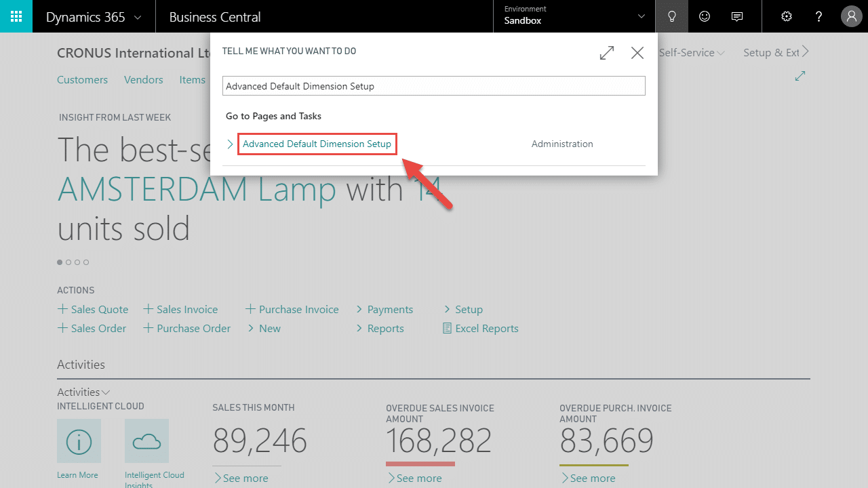Open the Microsoft 365 app launcher grid
Screen dimensions: 868x488
click(x=16, y=16)
